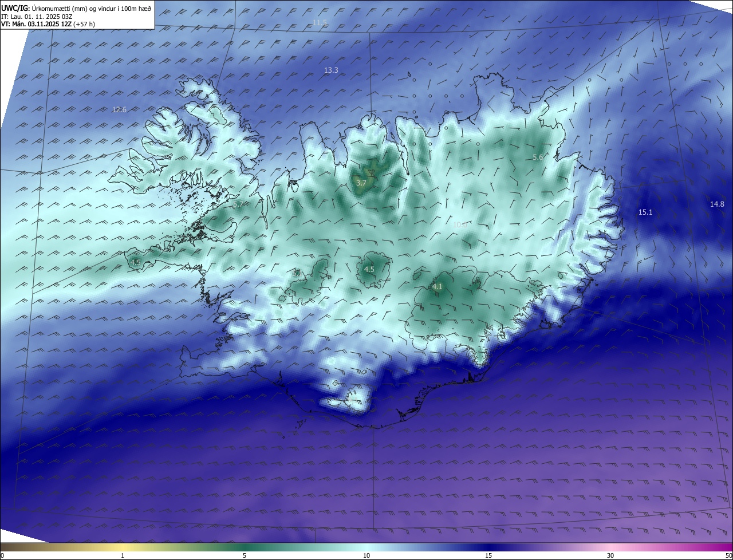
Task: Click the 5.6 value label
Action: pyautogui.click(x=538, y=157)
